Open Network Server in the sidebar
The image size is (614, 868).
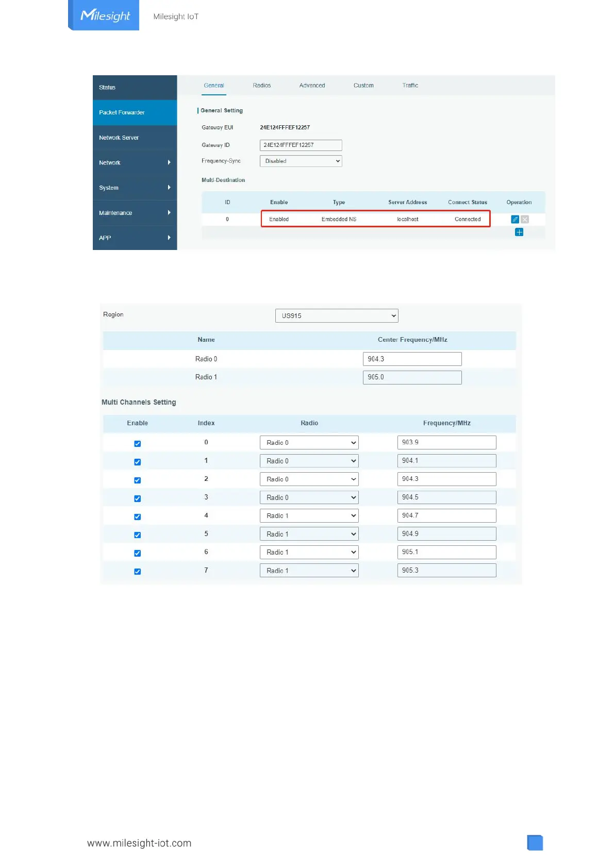tap(135, 138)
